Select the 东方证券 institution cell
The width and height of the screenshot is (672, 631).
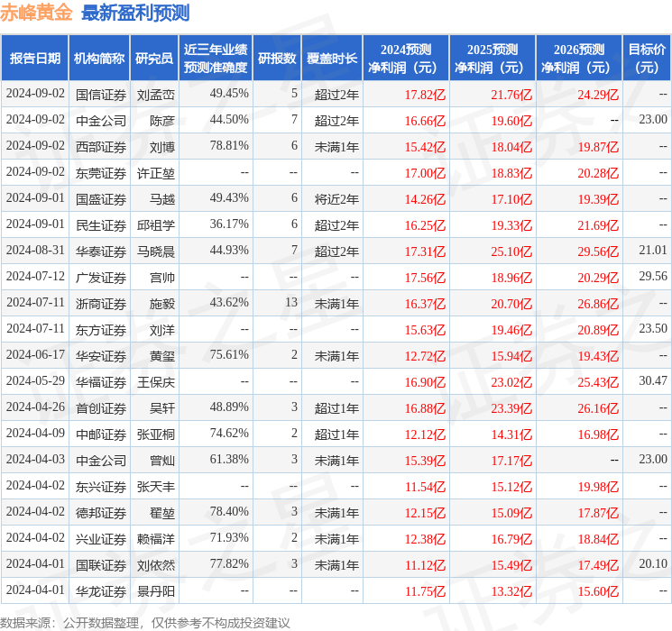coord(101,330)
